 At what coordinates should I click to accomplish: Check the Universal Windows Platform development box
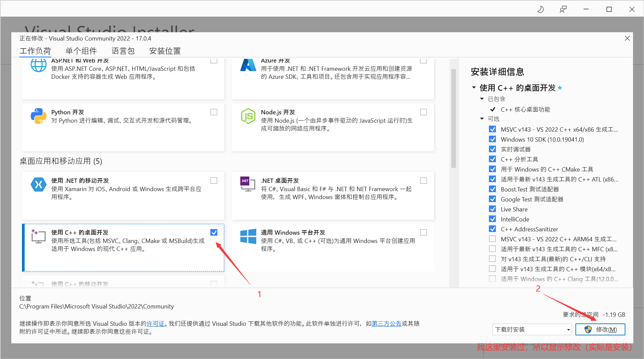424,232
